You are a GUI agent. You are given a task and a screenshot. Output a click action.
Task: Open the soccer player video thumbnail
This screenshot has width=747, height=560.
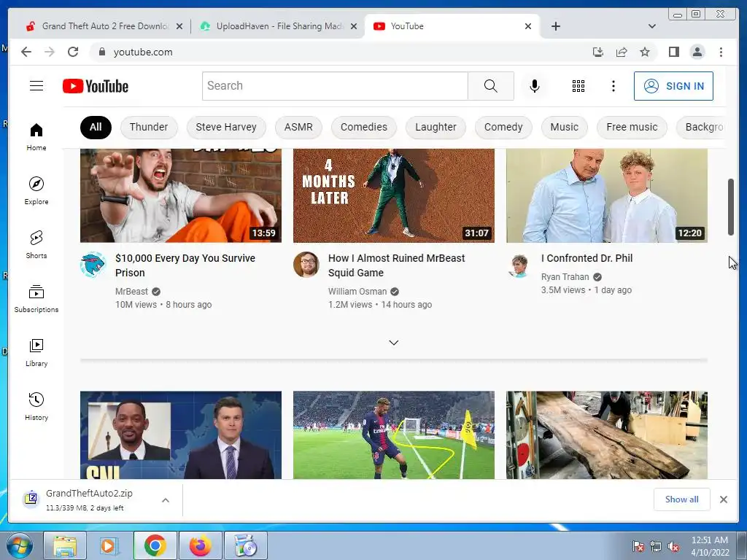click(393, 435)
